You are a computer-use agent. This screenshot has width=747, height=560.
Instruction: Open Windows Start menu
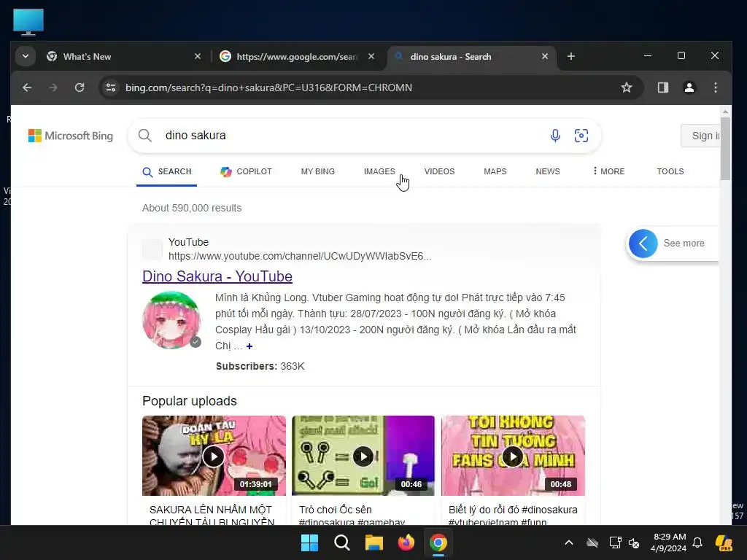point(309,542)
